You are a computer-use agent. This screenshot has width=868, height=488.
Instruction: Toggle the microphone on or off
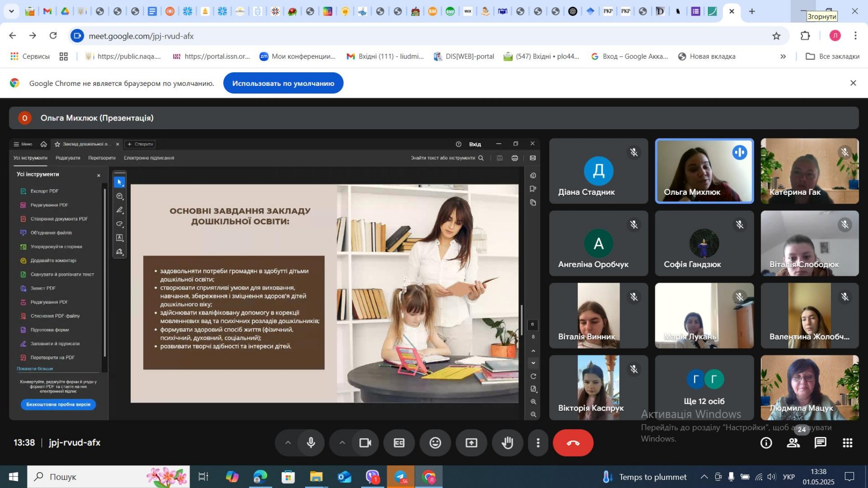(x=311, y=443)
